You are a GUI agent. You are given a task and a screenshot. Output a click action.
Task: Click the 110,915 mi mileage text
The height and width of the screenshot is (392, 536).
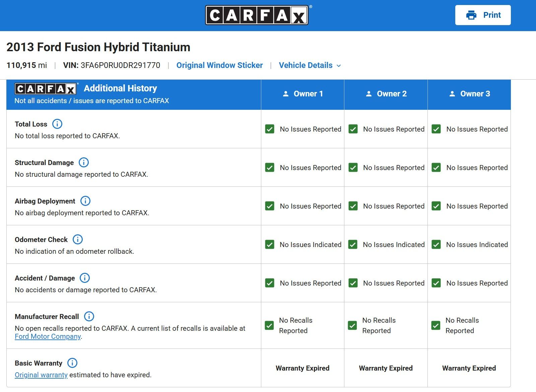point(27,65)
